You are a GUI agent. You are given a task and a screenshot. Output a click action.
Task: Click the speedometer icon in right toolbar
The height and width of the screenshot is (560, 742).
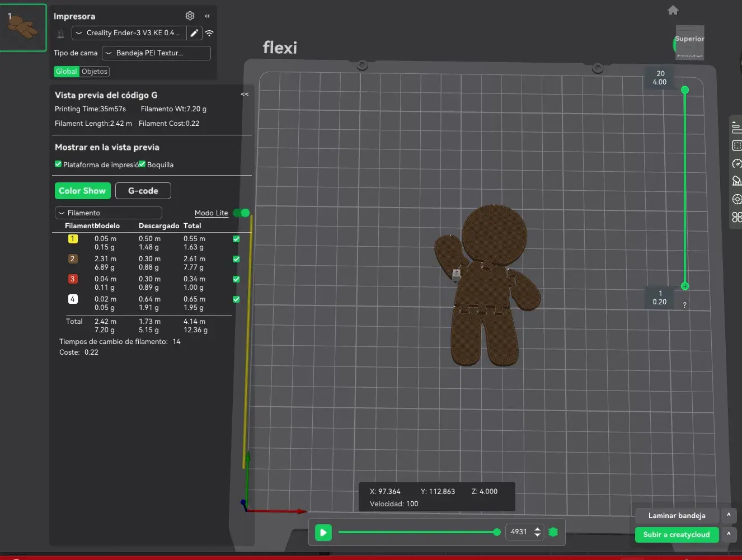[x=737, y=164]
